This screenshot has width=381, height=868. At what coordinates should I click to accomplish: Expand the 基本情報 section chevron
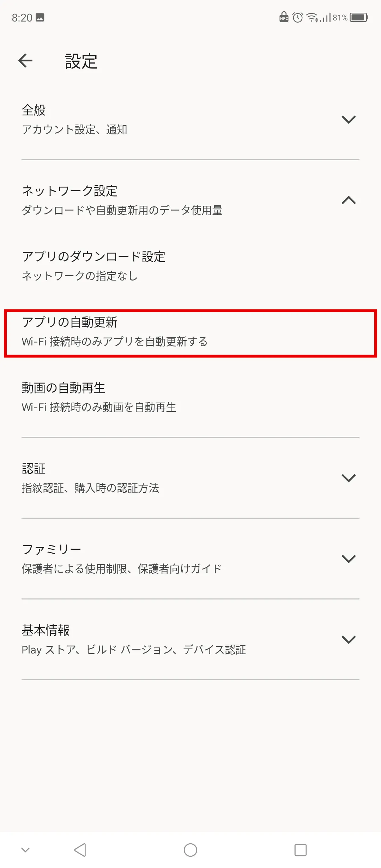pos(349,639)
